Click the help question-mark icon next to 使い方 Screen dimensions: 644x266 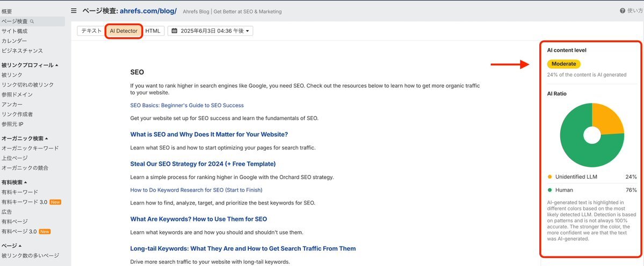622,11
